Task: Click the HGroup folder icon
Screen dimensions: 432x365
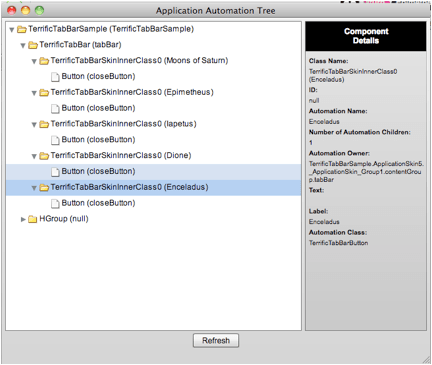Action: coord(33,219)
